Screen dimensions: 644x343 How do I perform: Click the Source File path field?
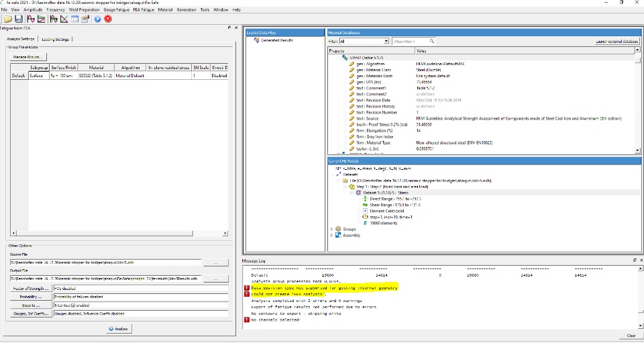[x=106, y=262]
